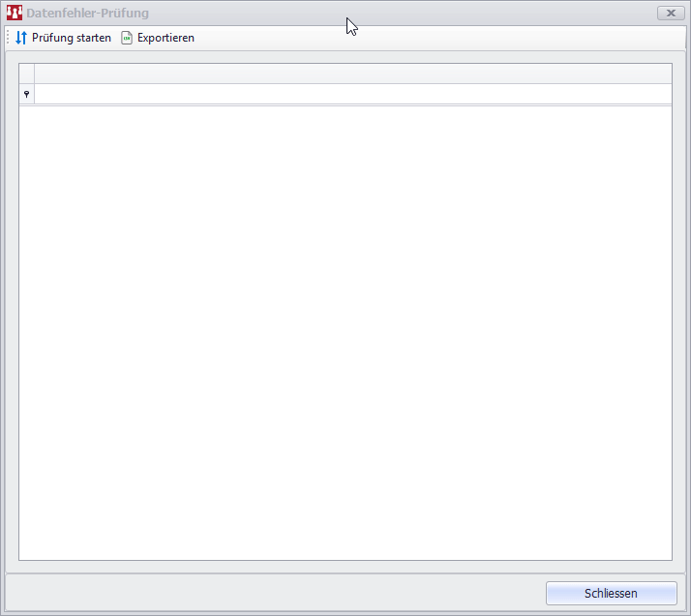Click inside the empty results grid area

point(345,329)
